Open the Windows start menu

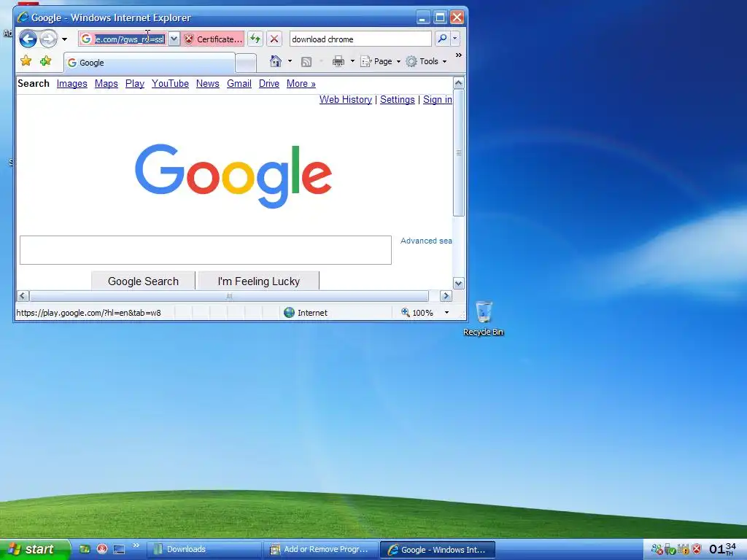point(34,550)
